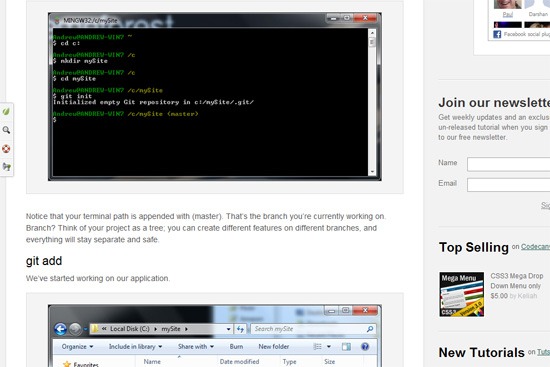550x367 pixels.
Task: Click terminal scrollbar up arrow
Action: click(372, 33)
